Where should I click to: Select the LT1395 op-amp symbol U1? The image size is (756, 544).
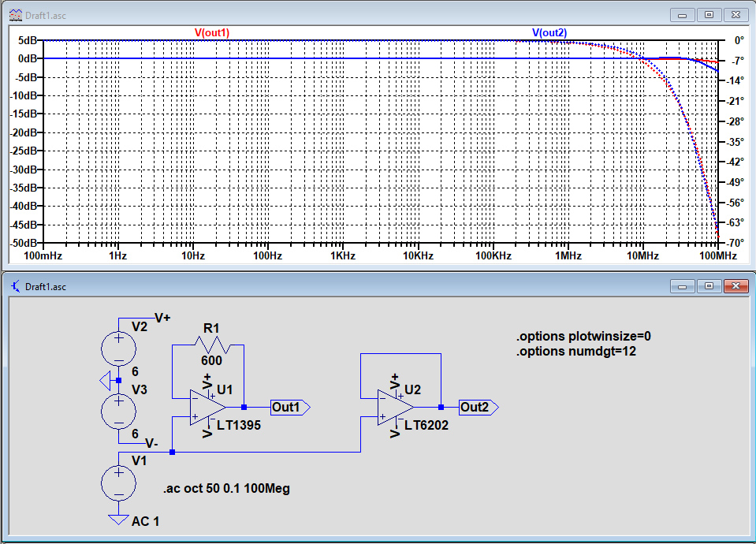coord(207,408)
